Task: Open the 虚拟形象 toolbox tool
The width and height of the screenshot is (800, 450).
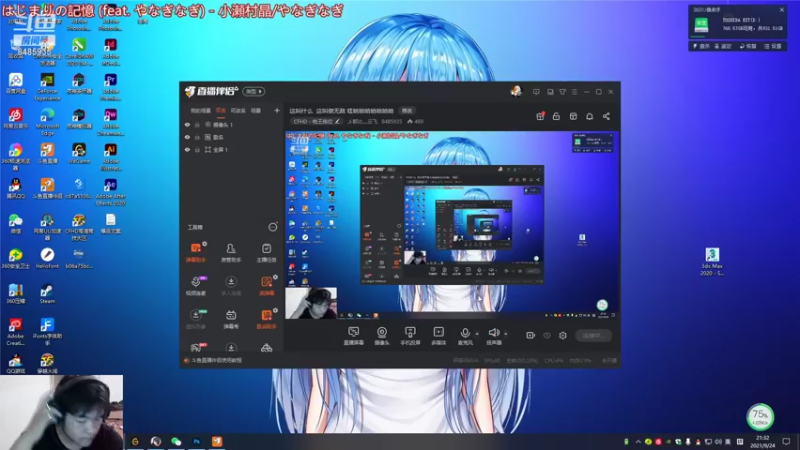Action: pos(195,319)
